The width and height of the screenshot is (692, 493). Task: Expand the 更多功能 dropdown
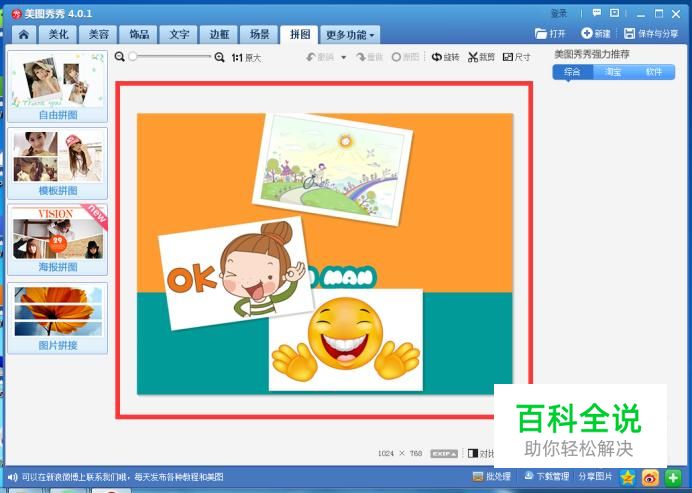[x=350, y=35]
